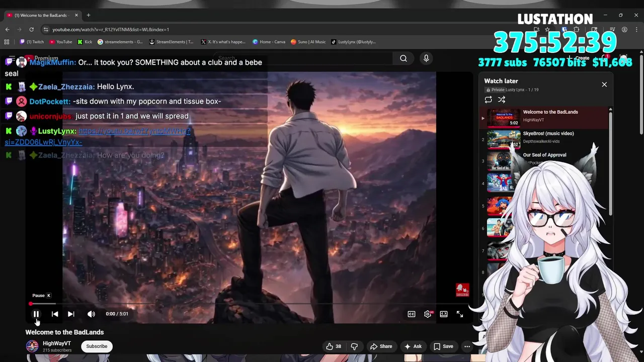The width and height of the screenshot is (644, 362).
Task: Open the StreamElements bookmark with ship icon
Action: (172, 42)
